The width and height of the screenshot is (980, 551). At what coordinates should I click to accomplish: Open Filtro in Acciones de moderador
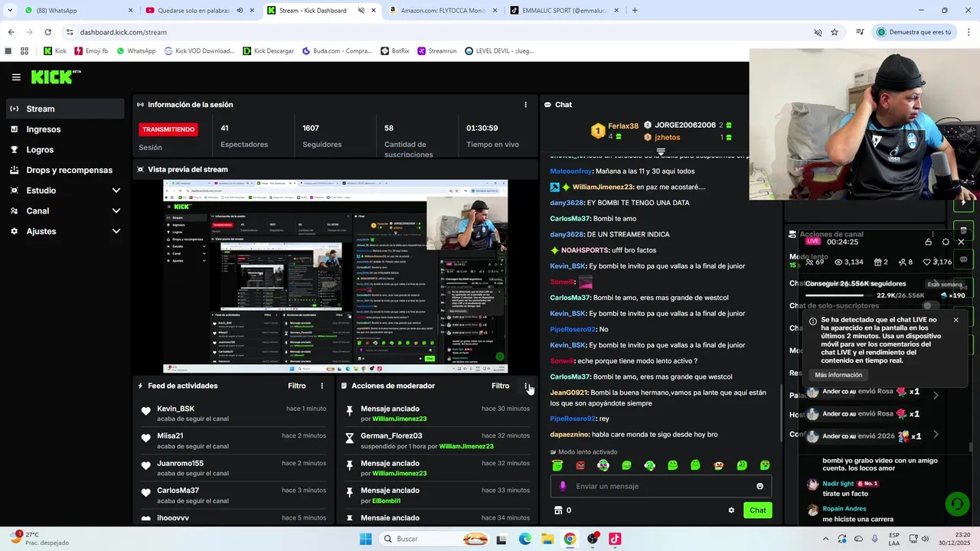pos(500,386)
